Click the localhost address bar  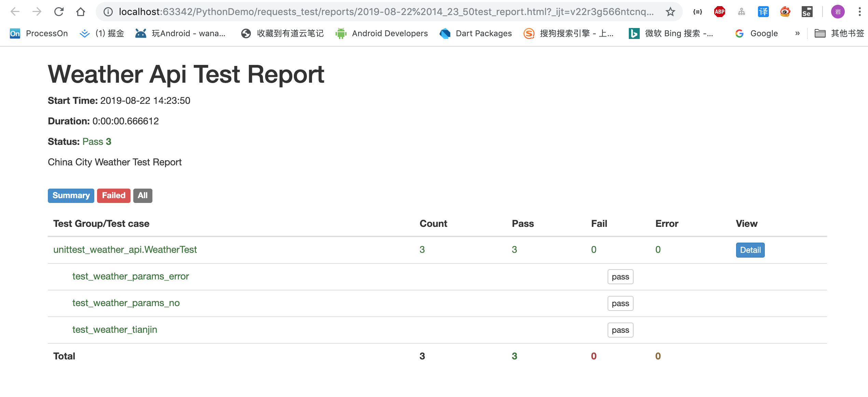(x=386, y=12)
